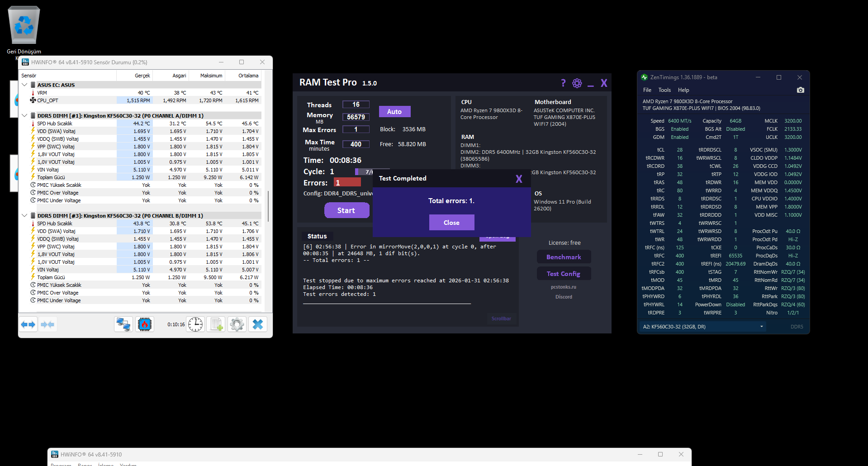Click the tREFI value 65535
868x466 pixels.
[x=735, y=256]
